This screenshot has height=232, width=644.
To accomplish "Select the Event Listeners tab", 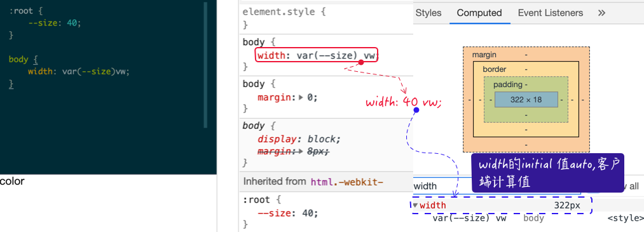I will 551,13.
